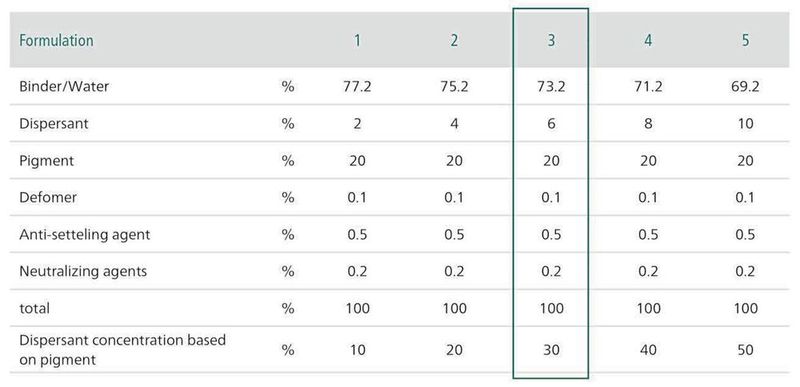Click the formulation 5 column header
The image size is (800, 387).
[x=745, y=41]
